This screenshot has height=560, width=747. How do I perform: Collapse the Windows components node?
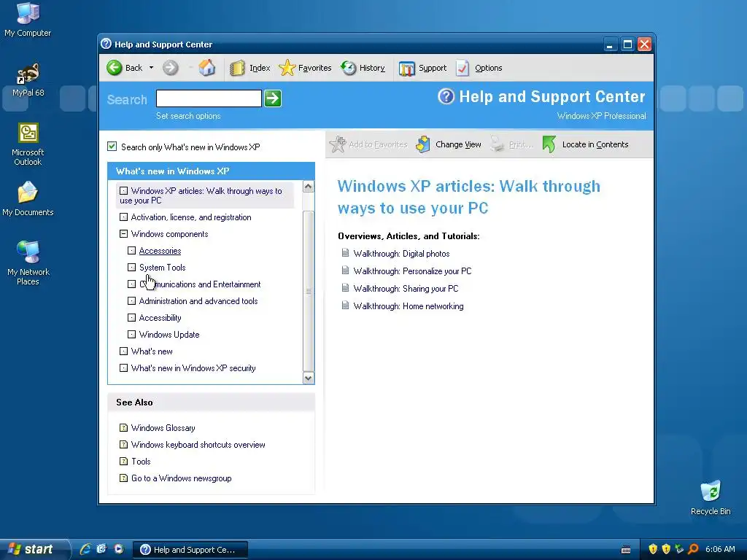123,234
